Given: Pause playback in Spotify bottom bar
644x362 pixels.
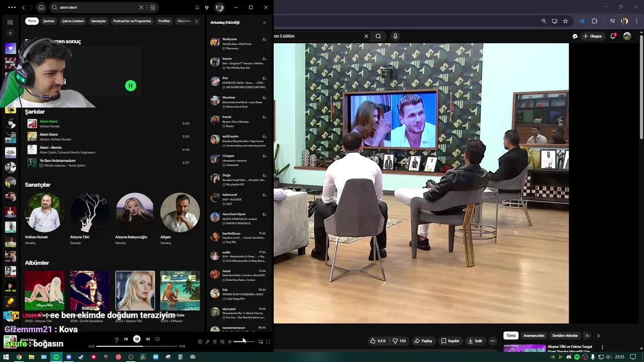Looking at the screenshot, I should click(x=137, y=339).
